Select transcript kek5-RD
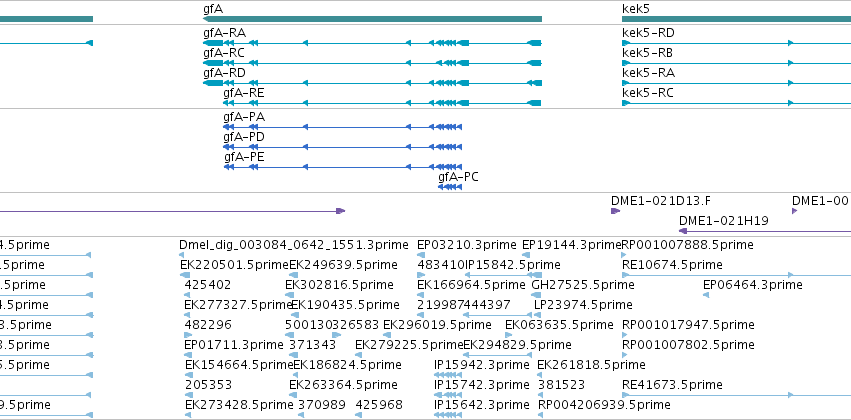This screenshot has width=851, height=420. (648, 33)
